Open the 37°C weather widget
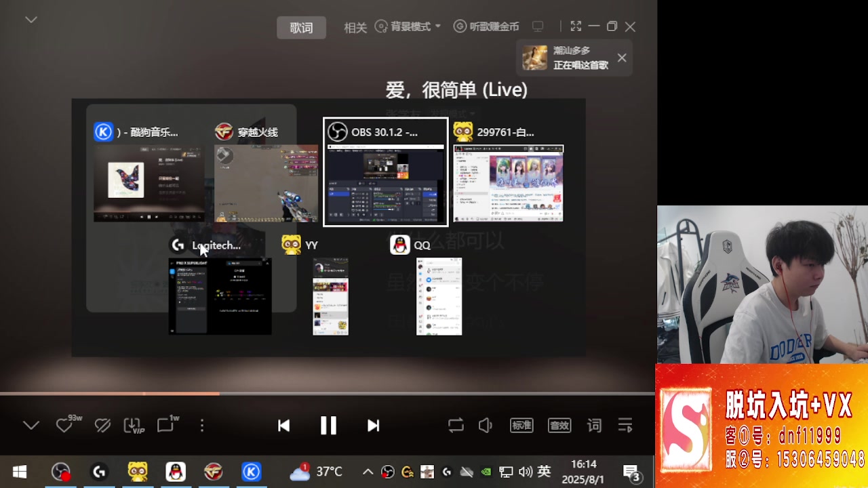The height and width of the screenshot is (488, 868). click(x=316, y=472)
